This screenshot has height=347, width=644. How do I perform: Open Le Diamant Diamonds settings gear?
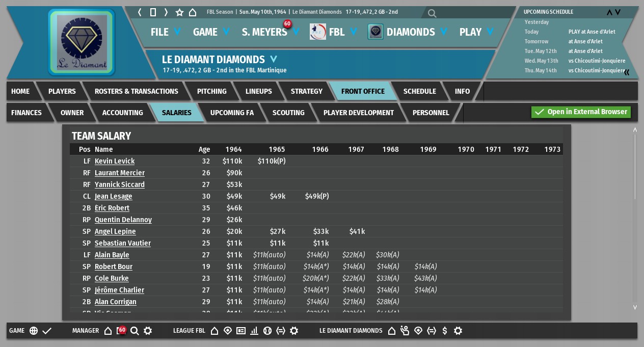pos(458,331)
